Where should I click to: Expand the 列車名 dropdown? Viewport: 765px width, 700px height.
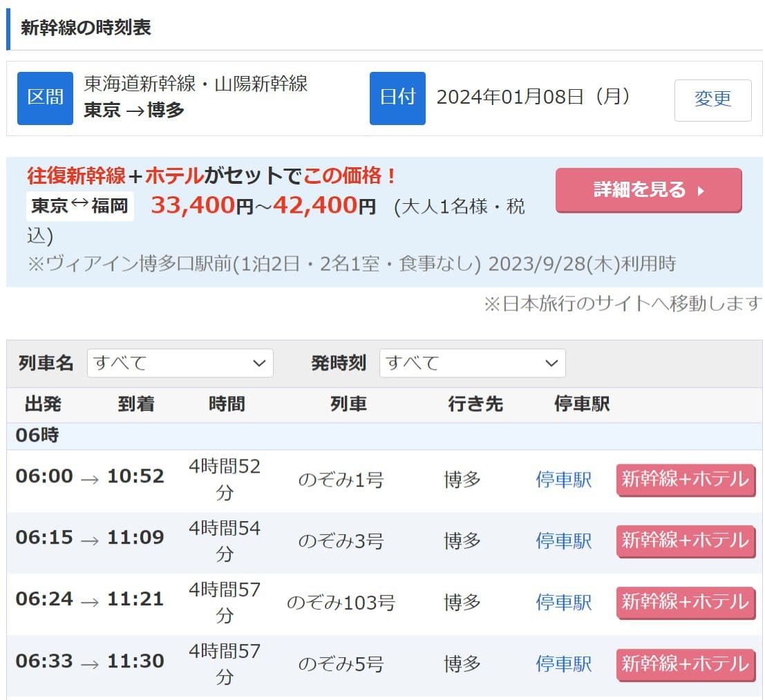pos(180,363)
